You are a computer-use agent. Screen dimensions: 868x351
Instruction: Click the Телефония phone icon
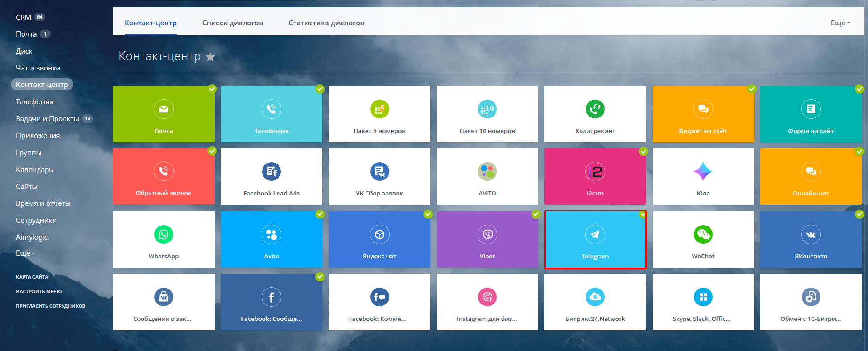pos(271,109)
